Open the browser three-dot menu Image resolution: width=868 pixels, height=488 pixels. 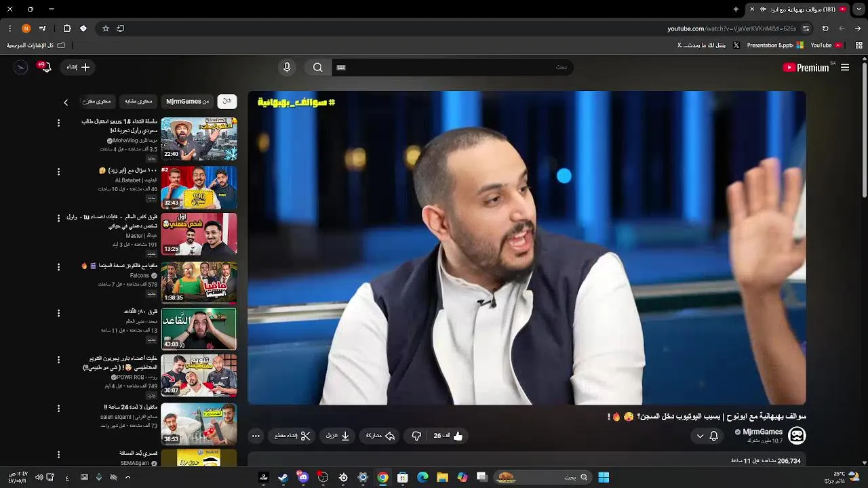click(9, 28)
